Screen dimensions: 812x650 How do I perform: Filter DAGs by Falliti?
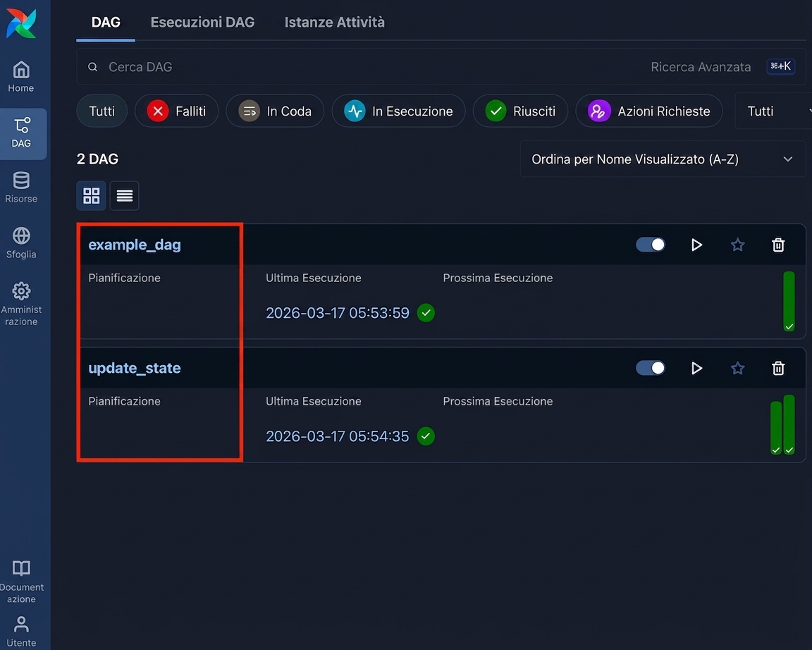tap(177, 111)
